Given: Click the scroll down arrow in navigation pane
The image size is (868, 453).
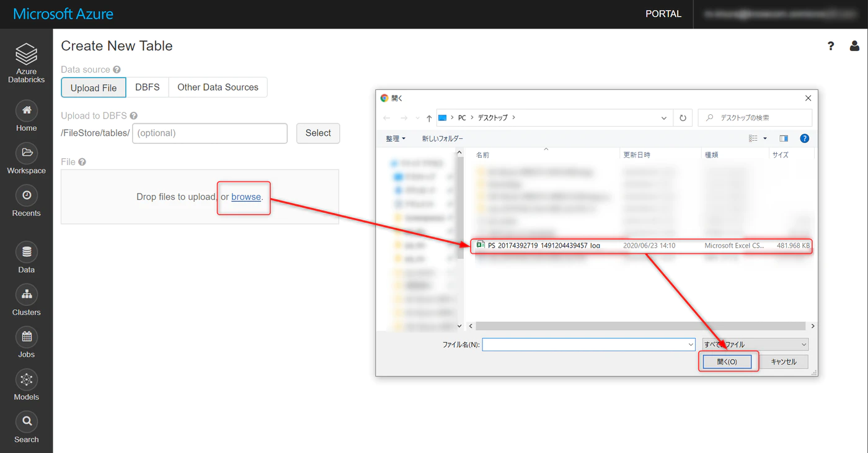Looking at the screenshot, I should pyautogui.click(x=459, y=326).
